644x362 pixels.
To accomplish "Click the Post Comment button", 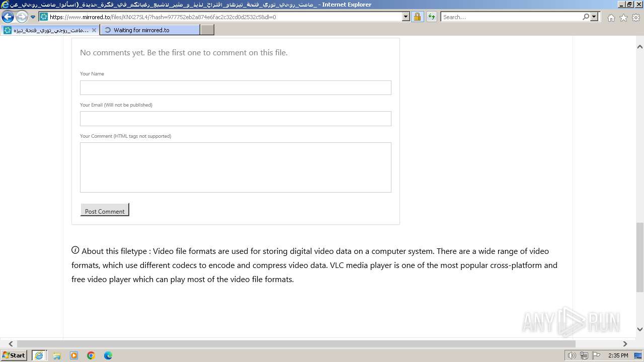I will pyautogui.click(x=105, y=210).
